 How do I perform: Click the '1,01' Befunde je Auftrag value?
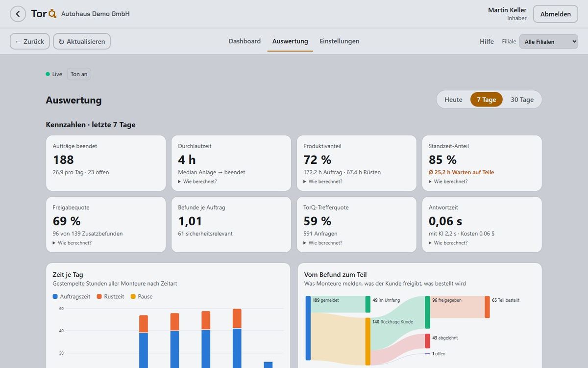click(190, 221)
